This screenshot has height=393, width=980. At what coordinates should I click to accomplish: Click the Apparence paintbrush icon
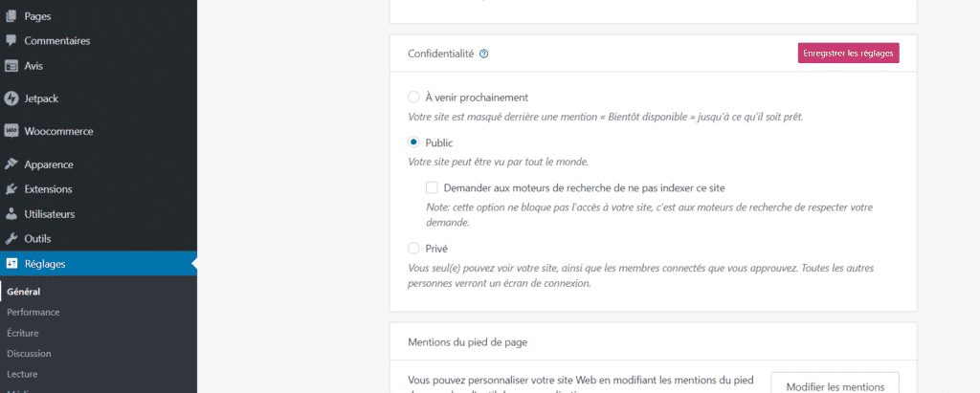tap(11, 164)
